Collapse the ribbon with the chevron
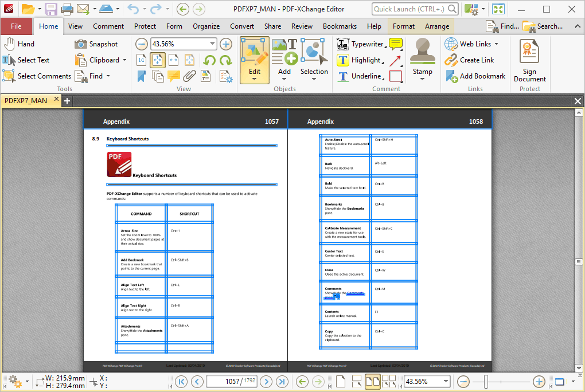 click(x=578, y=26)
